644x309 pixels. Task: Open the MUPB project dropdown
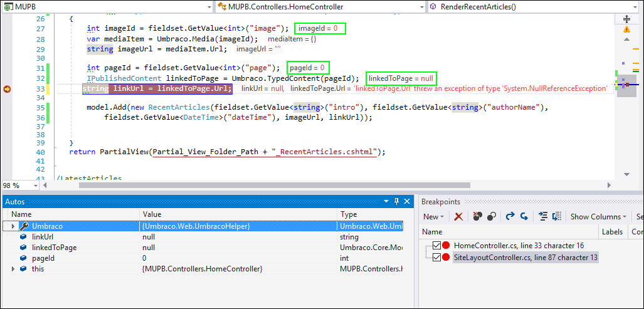pyautogui.click(x=208, y=7)
